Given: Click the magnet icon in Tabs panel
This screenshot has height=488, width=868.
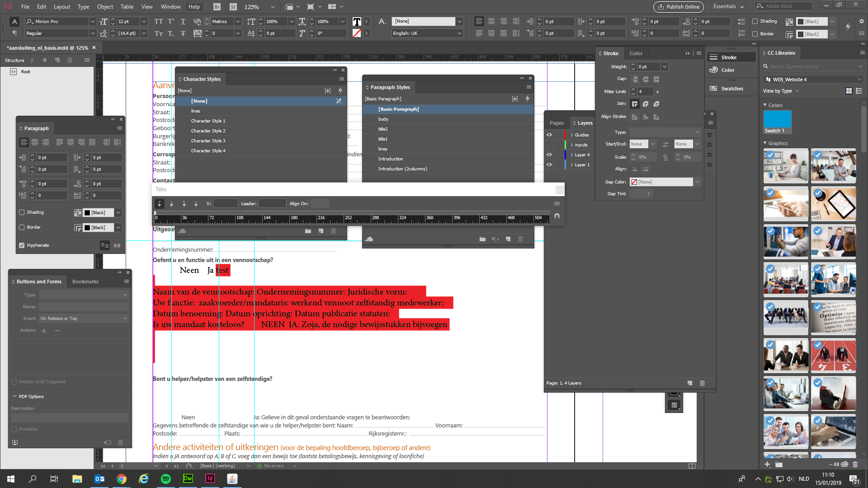Looking at the screenshot, I should click(557, 216).
